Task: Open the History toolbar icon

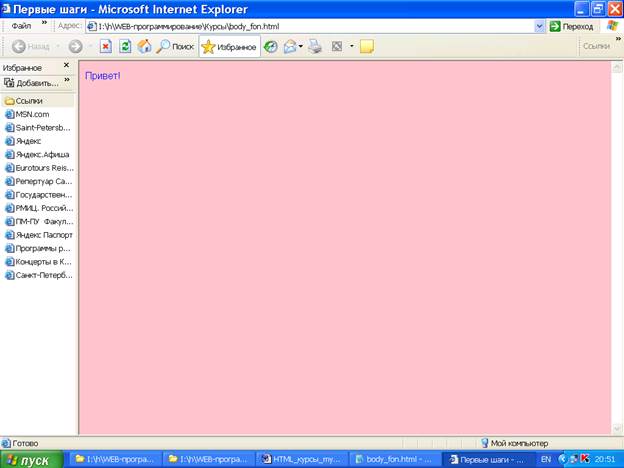Action: click(x=271, y=47)
